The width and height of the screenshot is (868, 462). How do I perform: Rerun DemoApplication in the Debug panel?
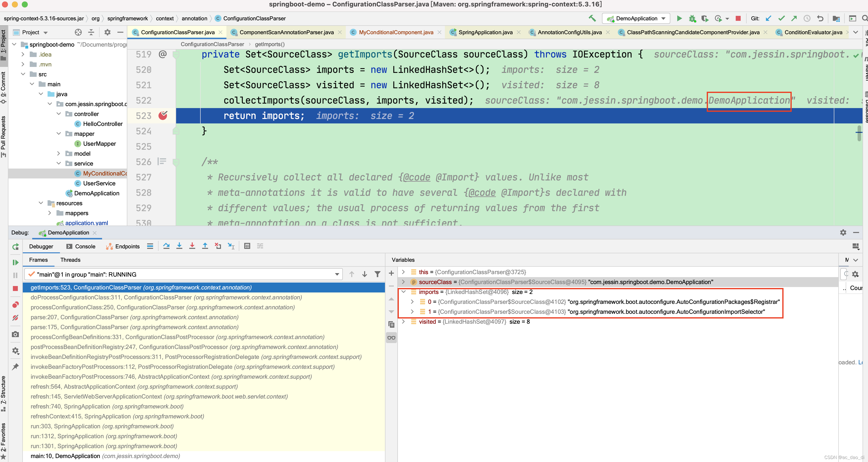point(16,247)
